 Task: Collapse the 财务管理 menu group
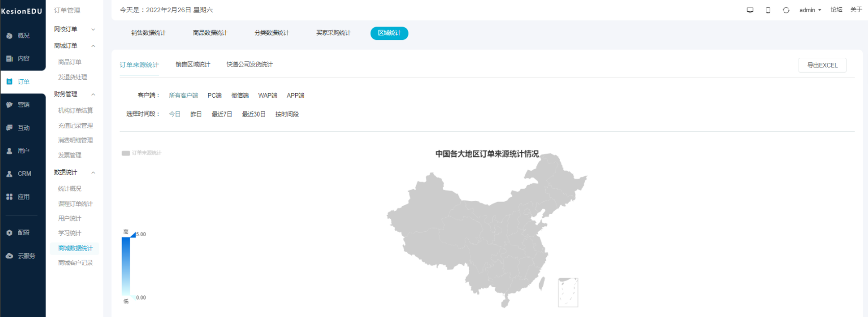click(x=93, y=95)
